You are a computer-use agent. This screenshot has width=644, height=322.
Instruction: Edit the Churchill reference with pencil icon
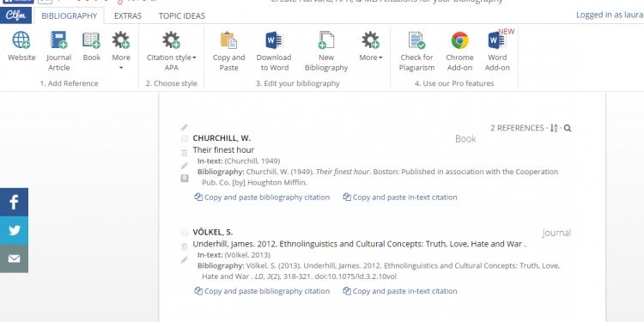(x=185, y=166)
